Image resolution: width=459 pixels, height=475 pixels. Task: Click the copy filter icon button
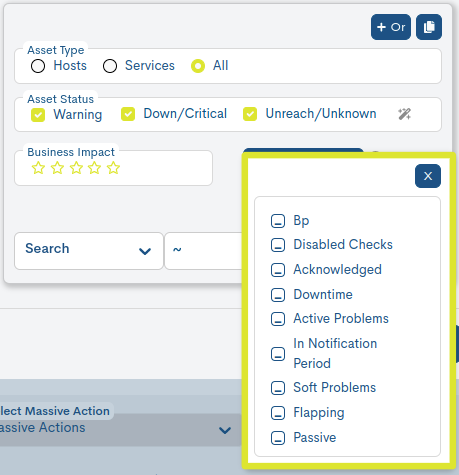[429, 27]
